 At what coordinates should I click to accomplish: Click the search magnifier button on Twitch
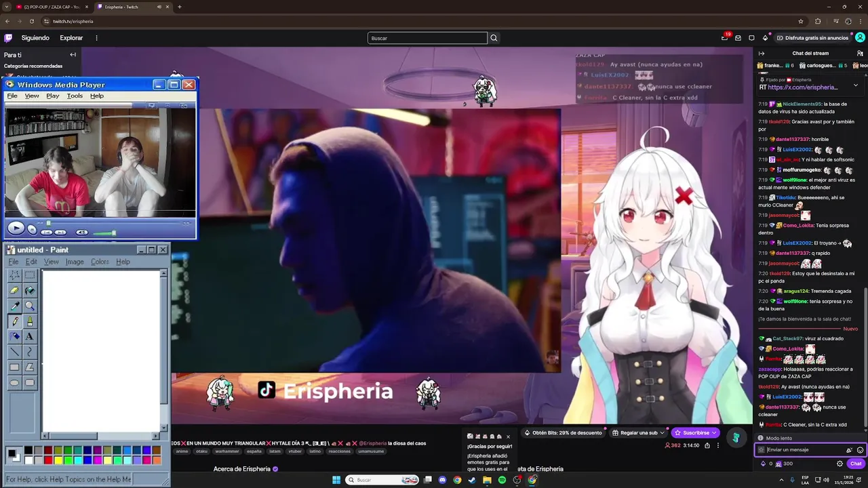pos(494,38)
